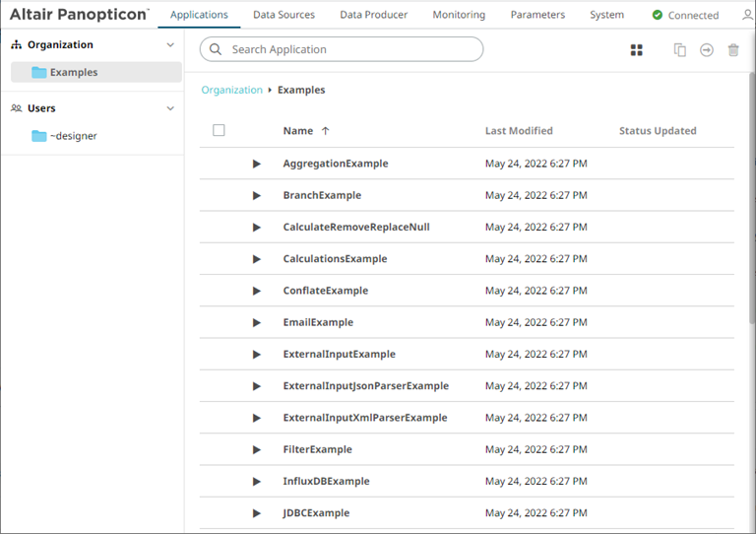Switch to grid view icon

(x=636, y=50)
